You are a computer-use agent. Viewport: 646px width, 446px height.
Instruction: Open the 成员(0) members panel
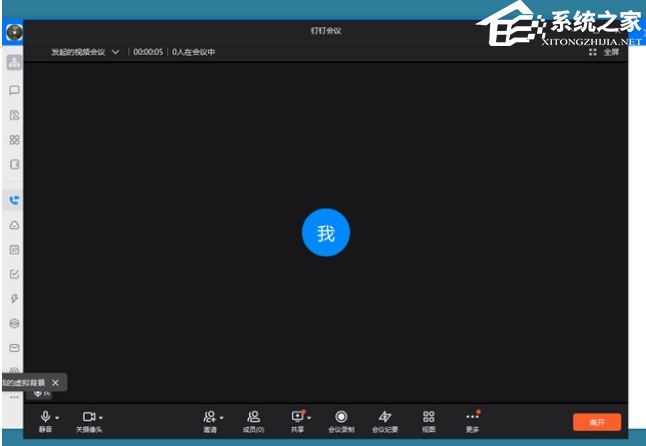[253, 421]
